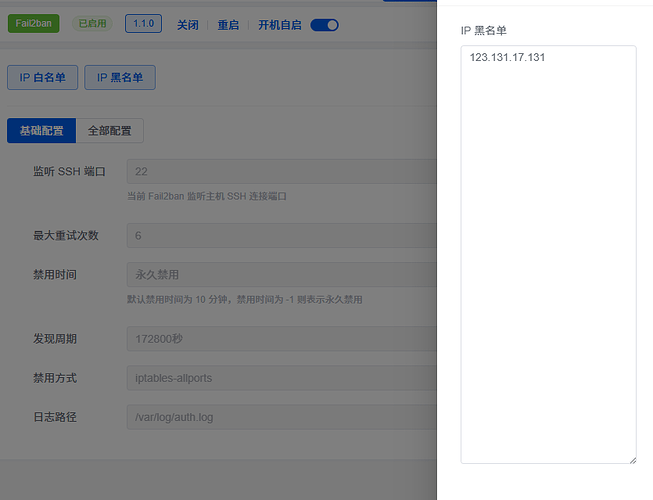
Task: Focus the 监听 SSH 端口 field
Action: click(280, 172)
